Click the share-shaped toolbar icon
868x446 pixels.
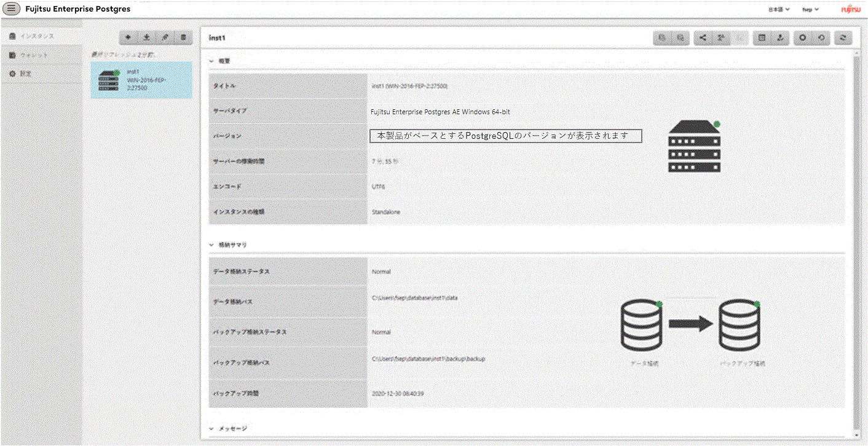[x=703, y=38]
